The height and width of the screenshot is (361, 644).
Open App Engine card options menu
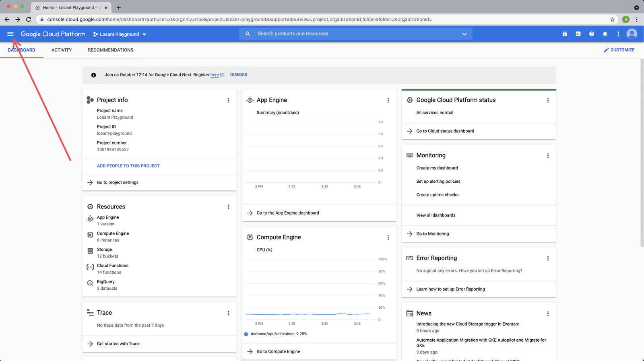(388, 100)
